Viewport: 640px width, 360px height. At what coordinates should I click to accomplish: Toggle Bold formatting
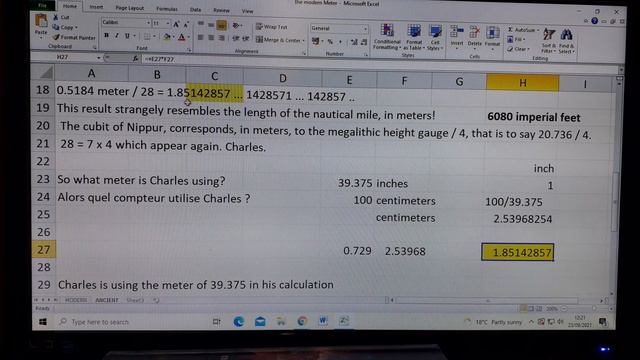[x=107, y=36]
